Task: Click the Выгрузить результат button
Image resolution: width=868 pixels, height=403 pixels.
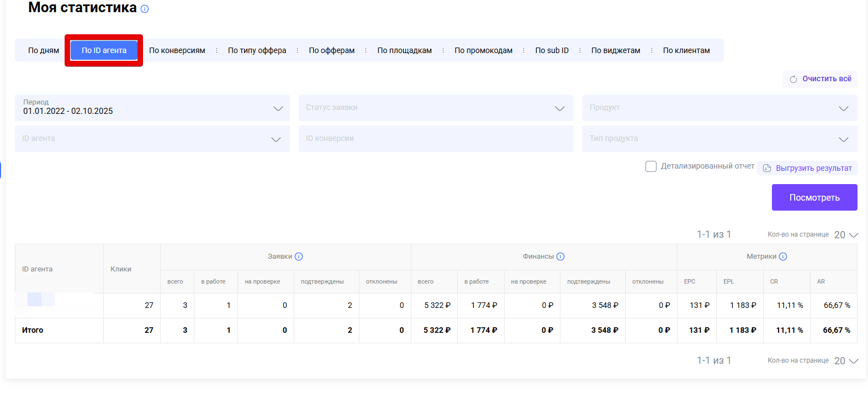Action: (813, 168)
